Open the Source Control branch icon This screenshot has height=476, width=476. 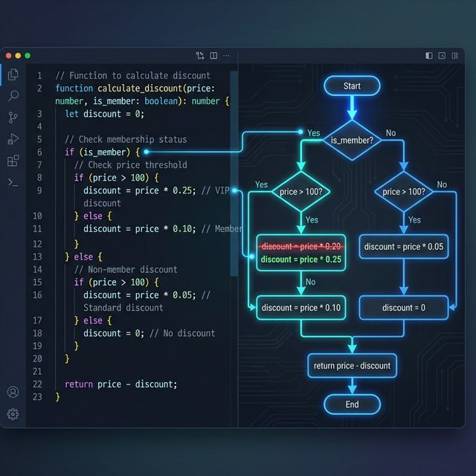[13, 118]
